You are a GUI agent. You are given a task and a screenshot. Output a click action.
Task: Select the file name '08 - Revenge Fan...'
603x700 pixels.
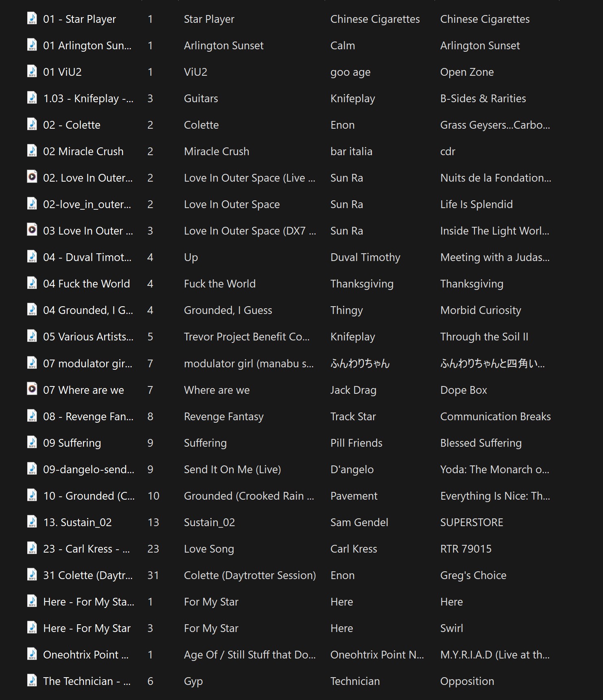tap(88, 417)
